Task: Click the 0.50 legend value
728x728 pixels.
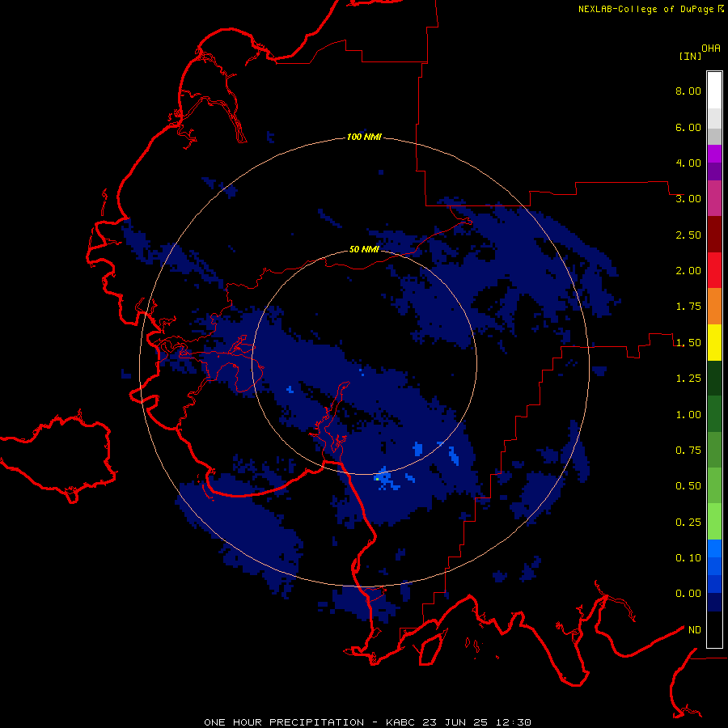Action: pos(688,486)
